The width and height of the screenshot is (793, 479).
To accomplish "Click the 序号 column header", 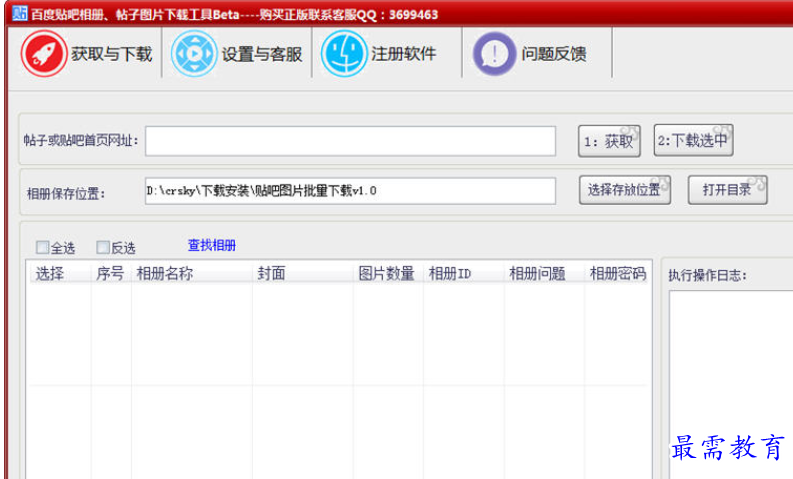I will point(111,274).
